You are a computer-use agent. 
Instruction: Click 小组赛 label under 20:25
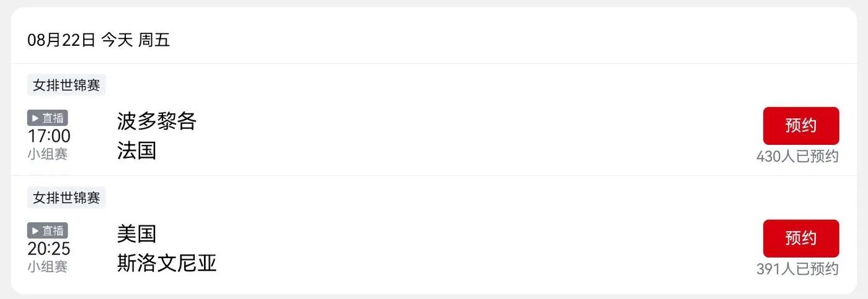pos(47,267)
